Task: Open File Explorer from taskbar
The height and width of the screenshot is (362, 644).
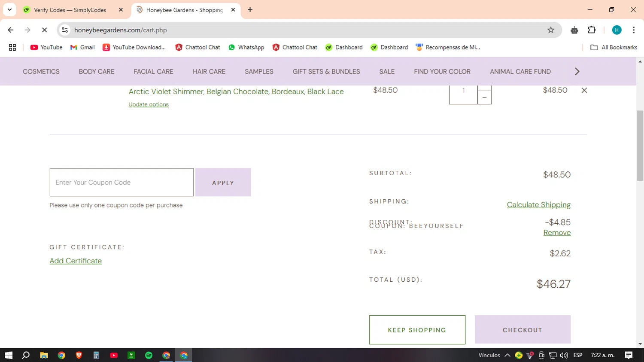Action: pos(44,355)
